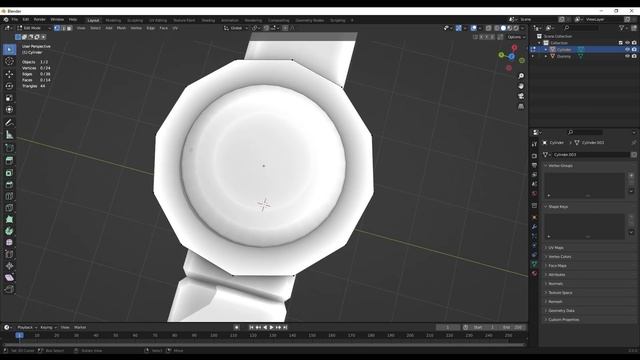Switch to the UV Editing workspace tab
The height and width of the screenshot is (360, 640).
tap(158, 20)
